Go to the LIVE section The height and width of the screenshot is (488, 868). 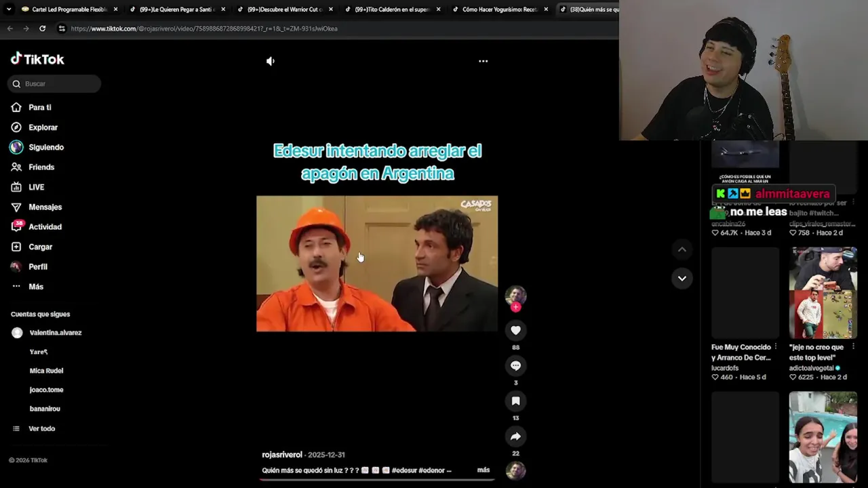point(36,187)
